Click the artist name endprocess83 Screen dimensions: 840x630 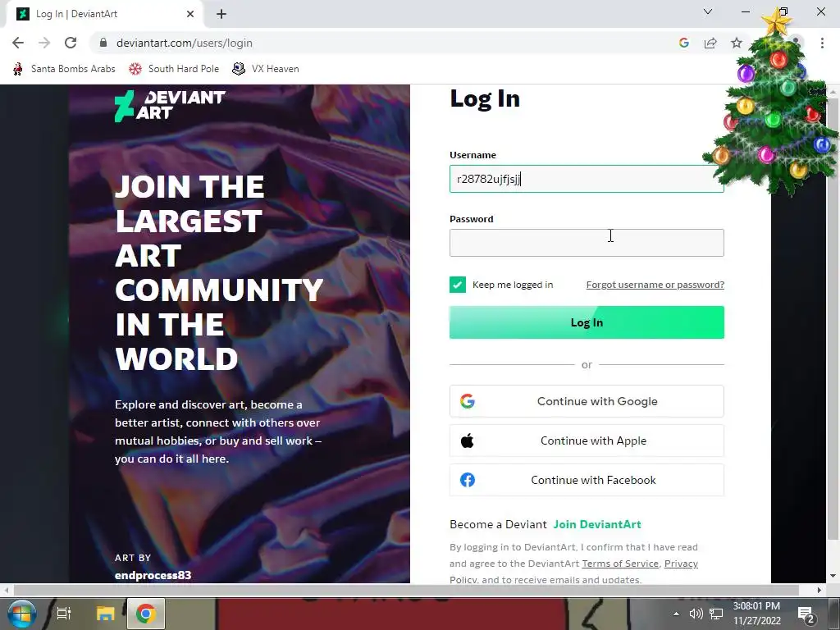[x=153, y=575]
